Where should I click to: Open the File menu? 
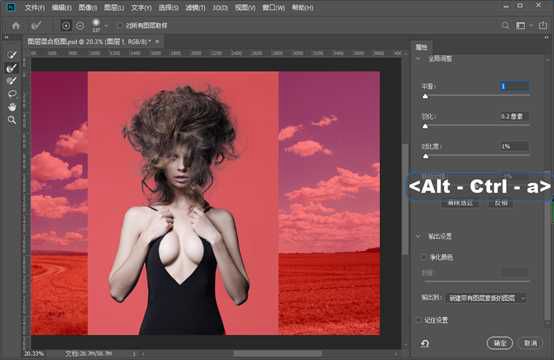click(x=35, y=7)
